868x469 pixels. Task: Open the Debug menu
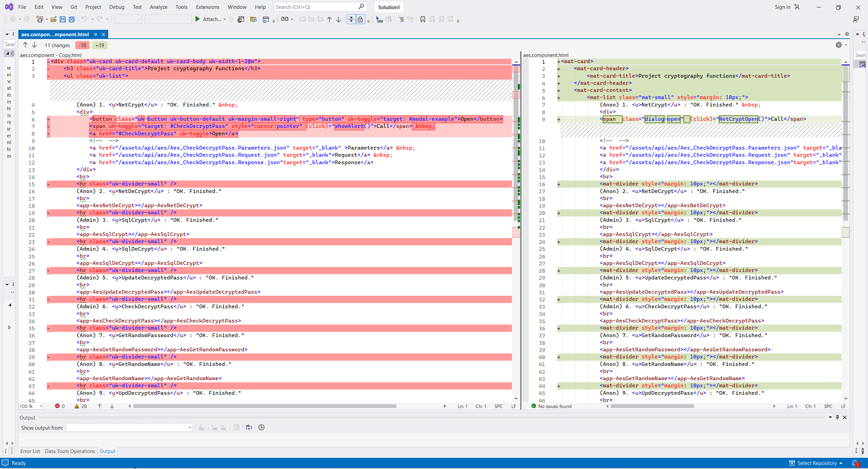tap(117, 7)
